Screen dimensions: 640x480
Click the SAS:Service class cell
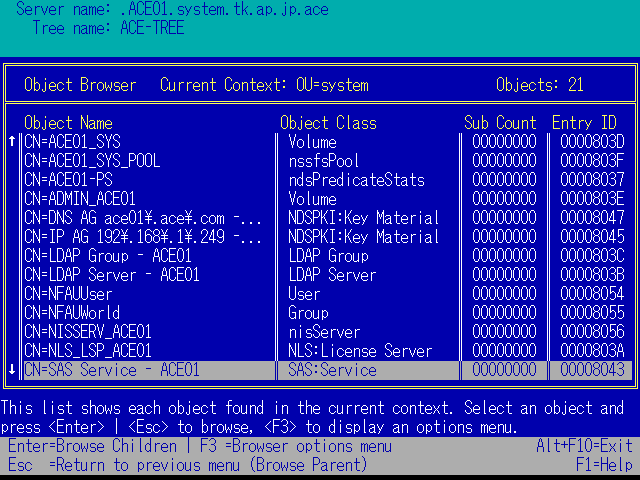pos(332,370)
